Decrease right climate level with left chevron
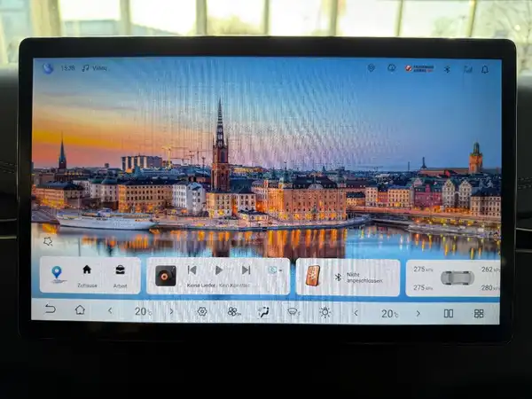The height and width of the screenshot is (399, 532). click(356, 312)
